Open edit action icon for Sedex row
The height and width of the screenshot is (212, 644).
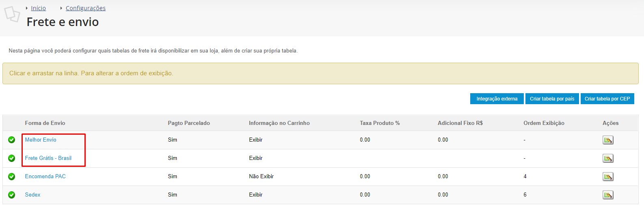pos(608,195)
